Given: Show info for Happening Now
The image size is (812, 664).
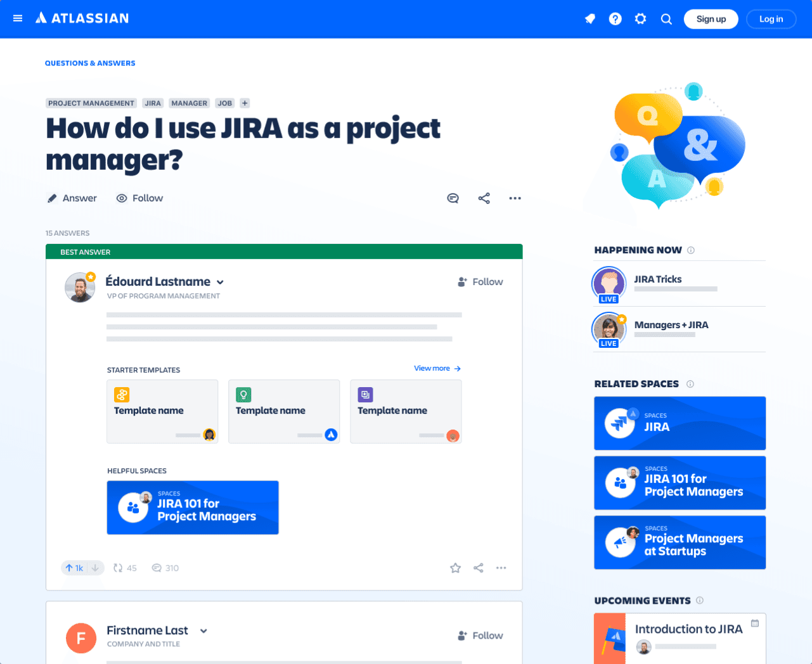Looking at the screenshot, I should pos(691,250).
